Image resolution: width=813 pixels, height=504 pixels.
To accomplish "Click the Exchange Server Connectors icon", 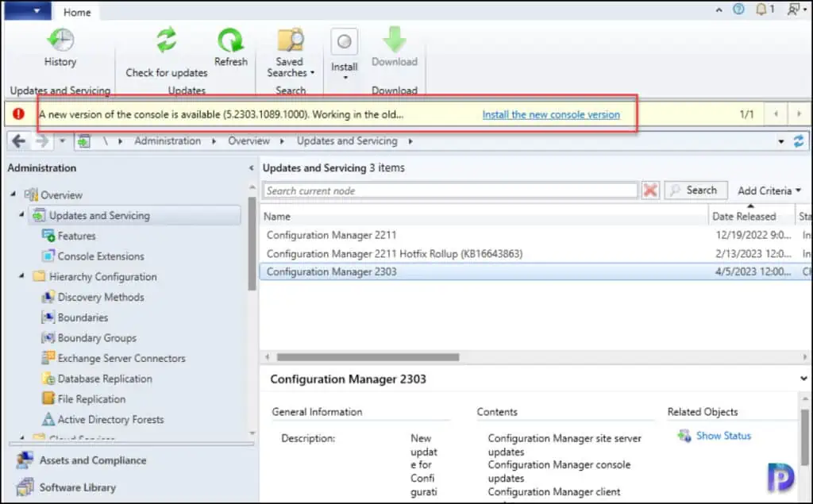I will click(48, 358).
